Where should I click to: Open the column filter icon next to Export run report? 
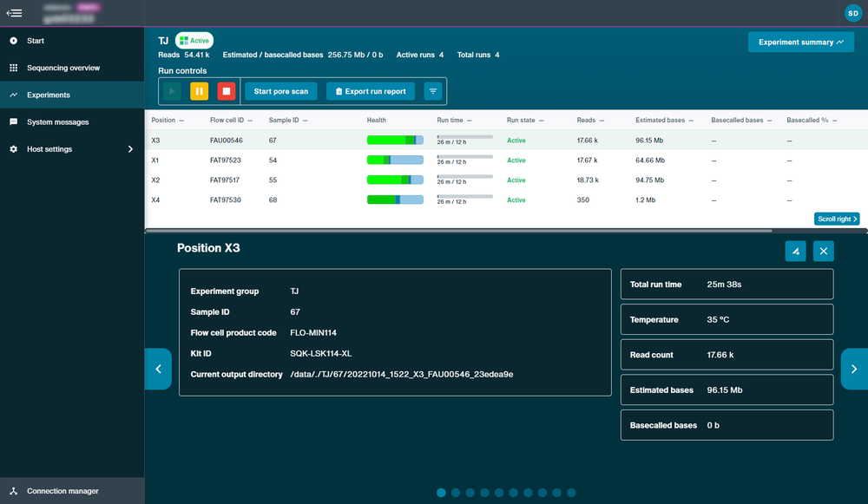point(433,91)
